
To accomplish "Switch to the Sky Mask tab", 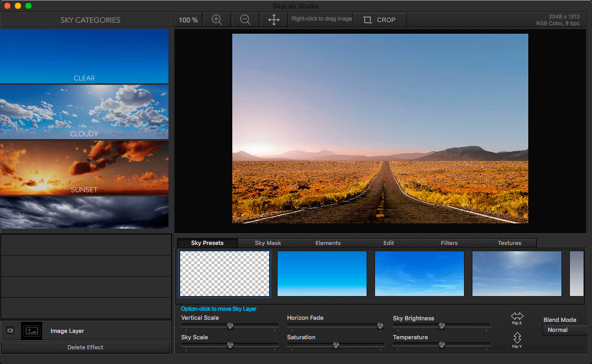I will [x=268, y=243].
